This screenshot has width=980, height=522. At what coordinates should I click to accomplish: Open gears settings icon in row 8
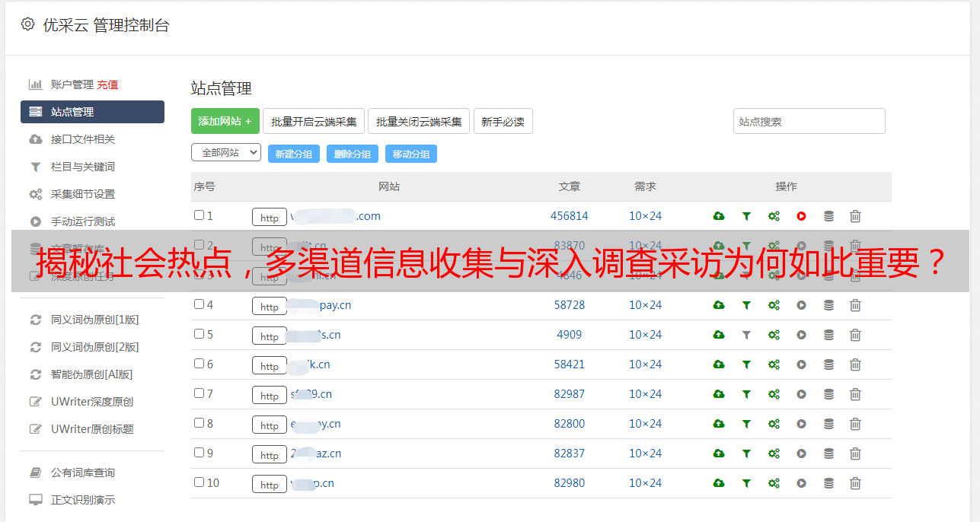coord(774,424)
